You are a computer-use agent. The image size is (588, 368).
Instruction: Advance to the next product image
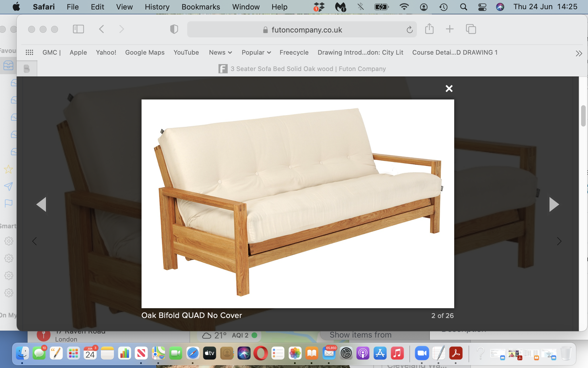(554, 204)
